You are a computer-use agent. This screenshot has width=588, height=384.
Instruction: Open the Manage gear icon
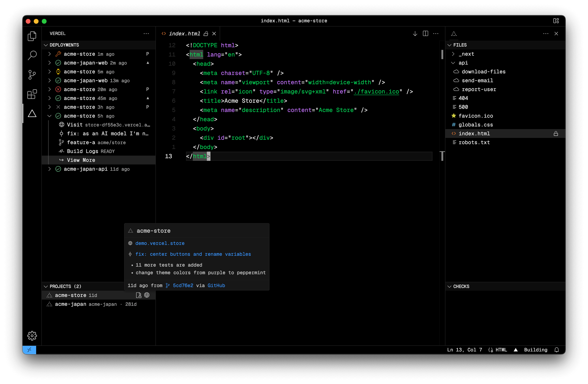[x=32, y=336]
